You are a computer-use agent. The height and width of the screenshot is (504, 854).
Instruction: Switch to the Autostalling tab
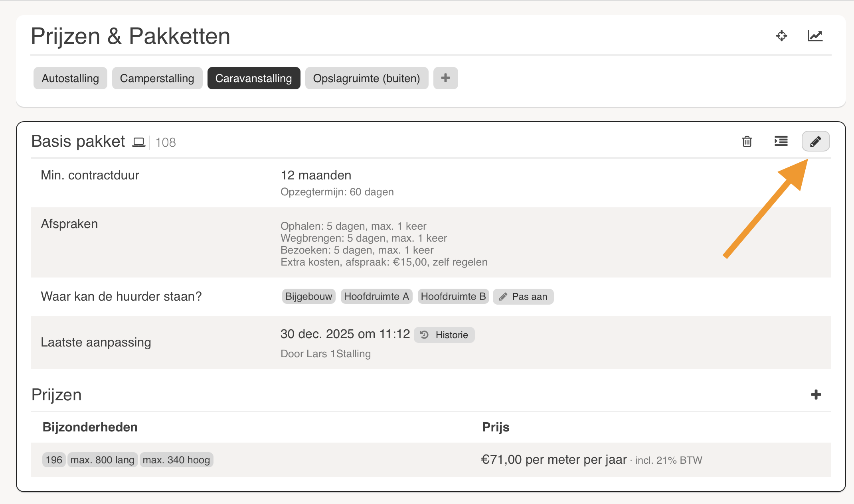pyautogui.click(x=70, y=78)
